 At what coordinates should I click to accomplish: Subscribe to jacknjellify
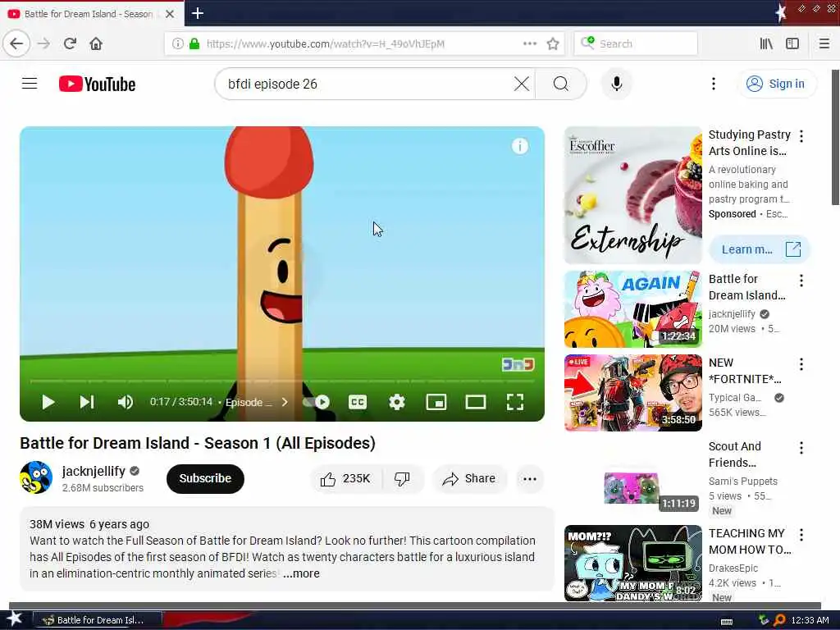pyautogui.click(x=205, y=478)
